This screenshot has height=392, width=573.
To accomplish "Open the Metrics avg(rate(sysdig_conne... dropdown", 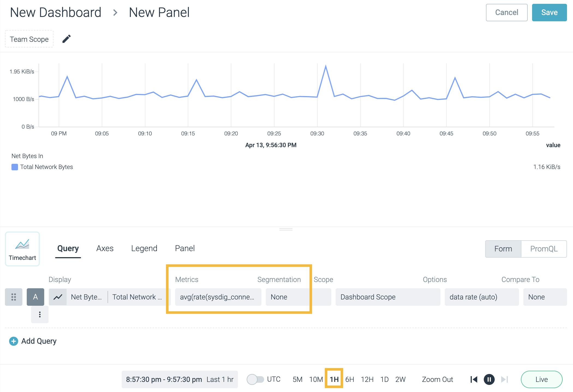I will (x=218, y=297).
